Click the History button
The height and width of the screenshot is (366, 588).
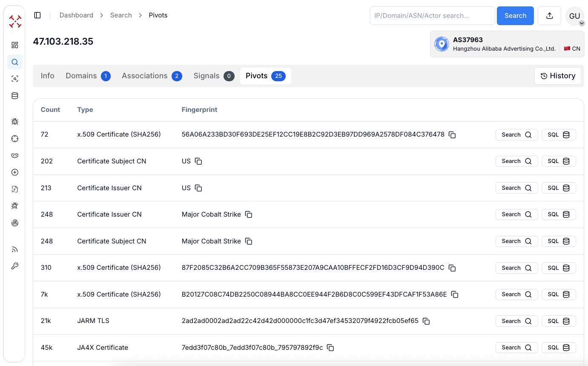pyautogui.click(x=558, y=76)
